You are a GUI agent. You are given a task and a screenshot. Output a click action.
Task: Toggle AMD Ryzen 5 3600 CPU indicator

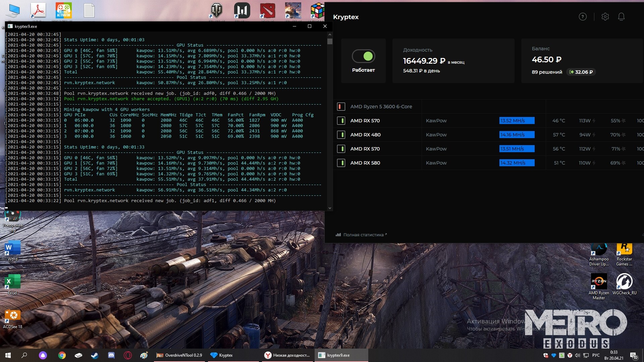click(x=341, y=107)
